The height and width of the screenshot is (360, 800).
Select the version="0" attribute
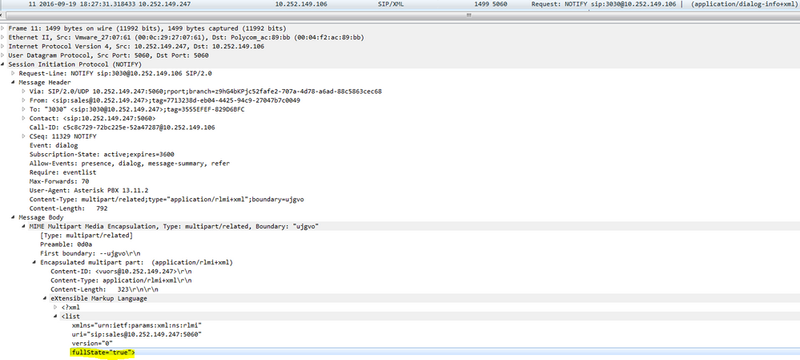pyautogui.click(x=92, y=343)
